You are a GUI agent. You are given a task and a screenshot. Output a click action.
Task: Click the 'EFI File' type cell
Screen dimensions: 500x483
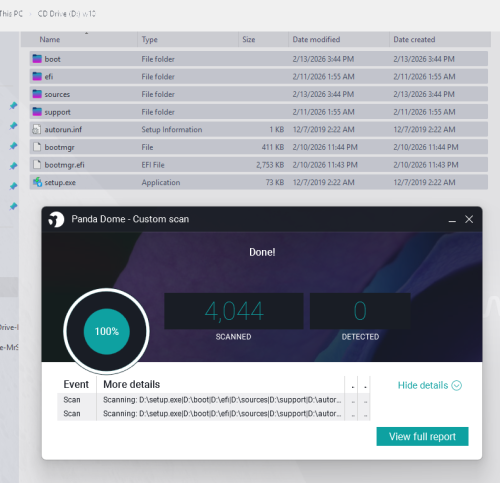tap(153, 165)
